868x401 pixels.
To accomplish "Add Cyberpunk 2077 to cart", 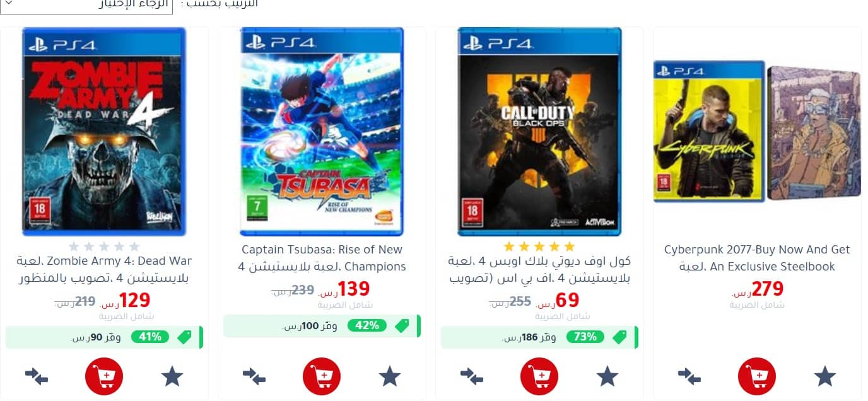I will 757,376.
